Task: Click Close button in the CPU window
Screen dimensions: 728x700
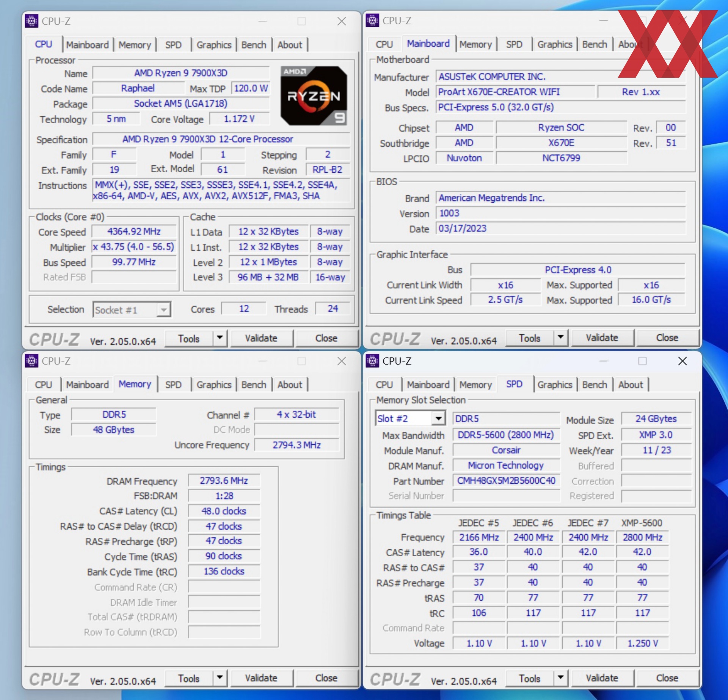Action: [326, 338]
